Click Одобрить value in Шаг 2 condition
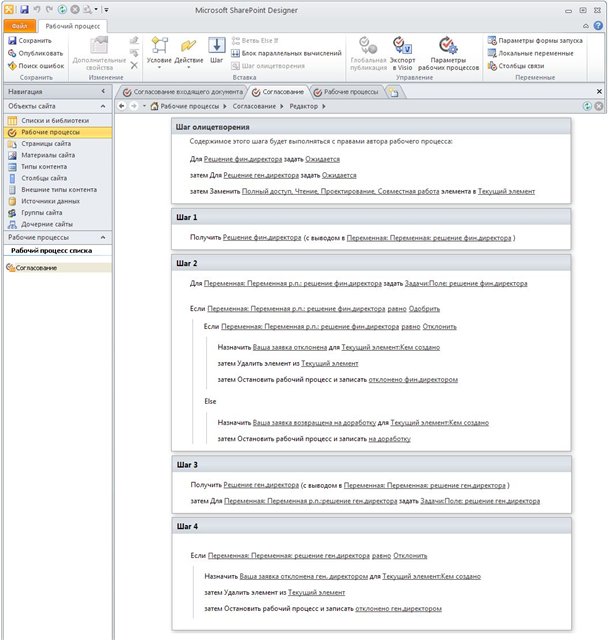Image resolution: width=609 pixels, height=640 pixels. point(424,309)
